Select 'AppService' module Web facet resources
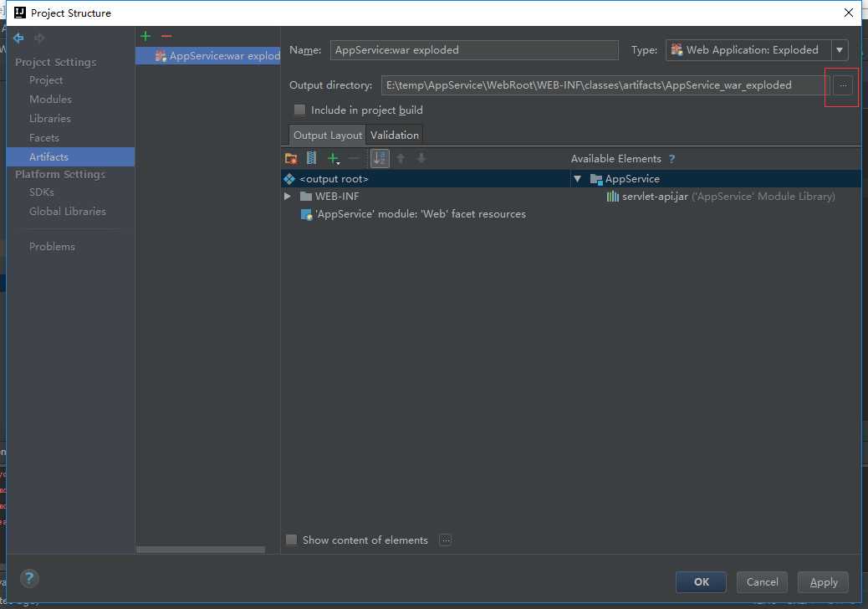The width and height of the screenshot is (868, 609). coord(421,213)
